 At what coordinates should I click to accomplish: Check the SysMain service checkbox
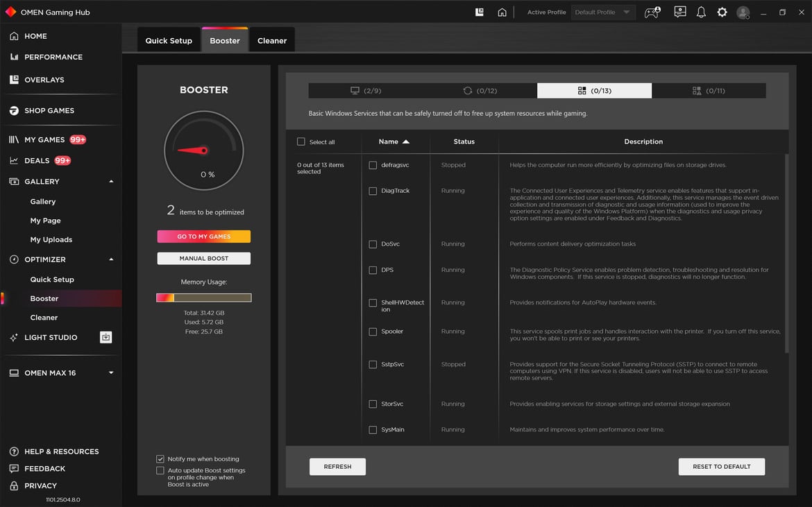pyautogui.click(x=373, y=430)
